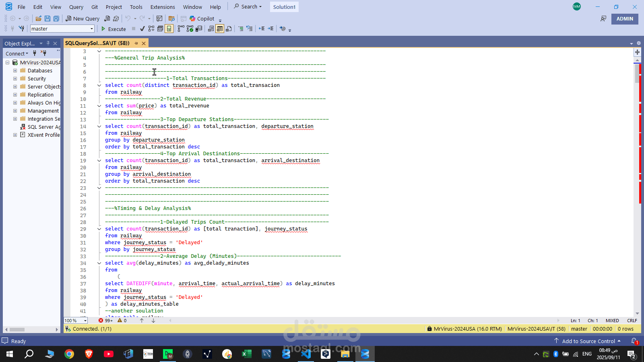Switch to Results to File
Image resolution: width=644 pixels, height=362 pixels.
[x=229, y=29]
